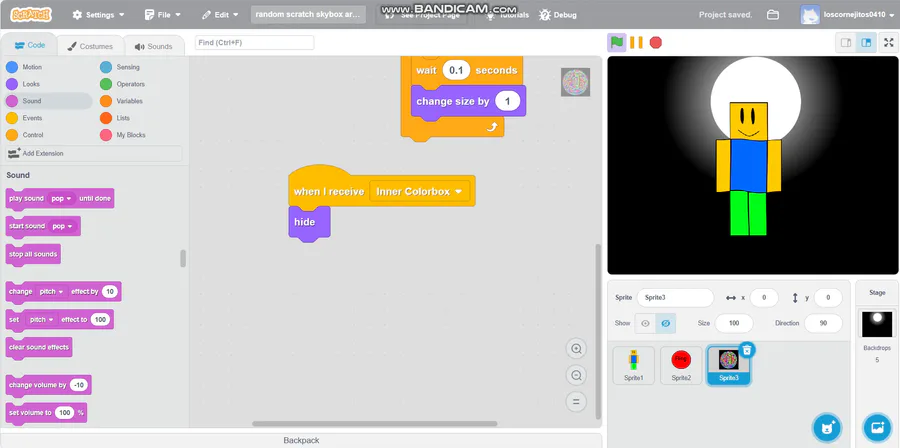
Task: Select the Sound block category
Action: coord(48,101)
